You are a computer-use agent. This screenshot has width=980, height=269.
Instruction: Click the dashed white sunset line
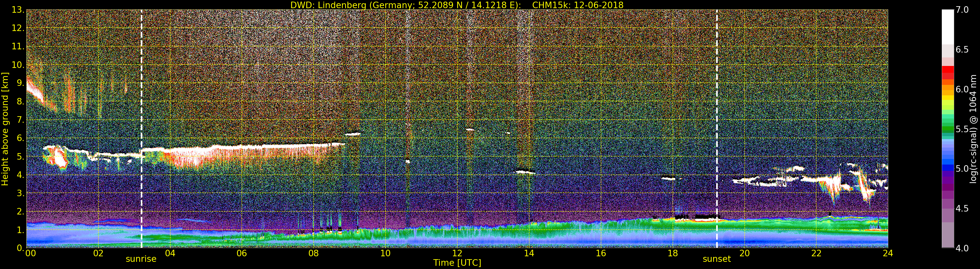point(717,114)
